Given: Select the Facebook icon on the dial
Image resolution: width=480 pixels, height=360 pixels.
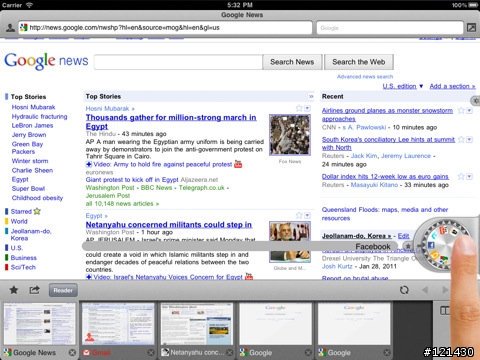Looking at the screenshot, I should click(431, 245).
